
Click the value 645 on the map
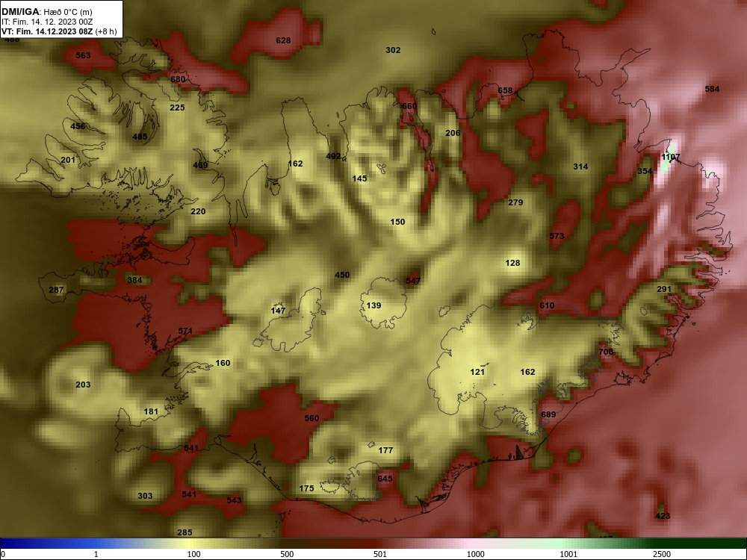click(x=385, y=479)
